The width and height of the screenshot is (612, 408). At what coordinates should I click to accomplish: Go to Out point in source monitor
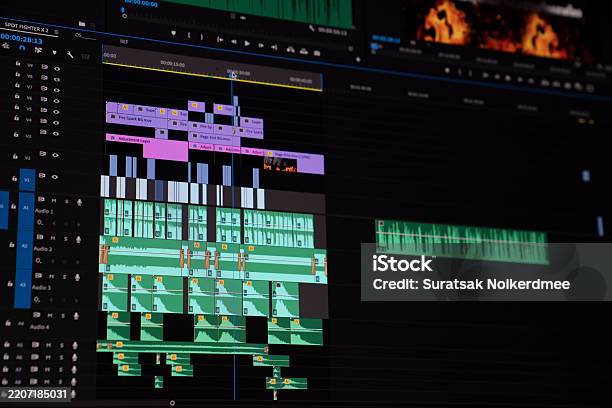coord(274,47)
